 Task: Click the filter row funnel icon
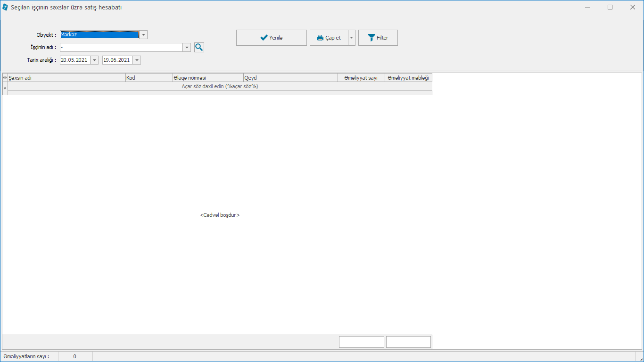[5, 88]
